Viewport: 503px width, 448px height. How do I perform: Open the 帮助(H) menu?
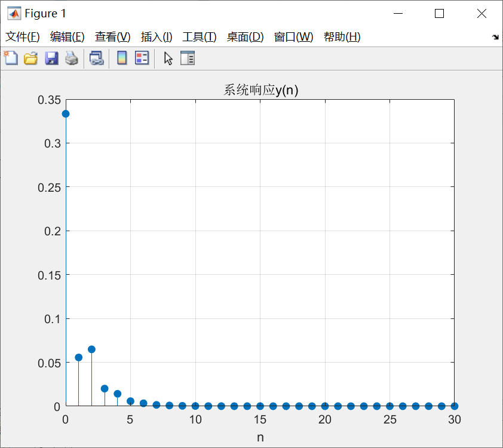pos(342,37)
